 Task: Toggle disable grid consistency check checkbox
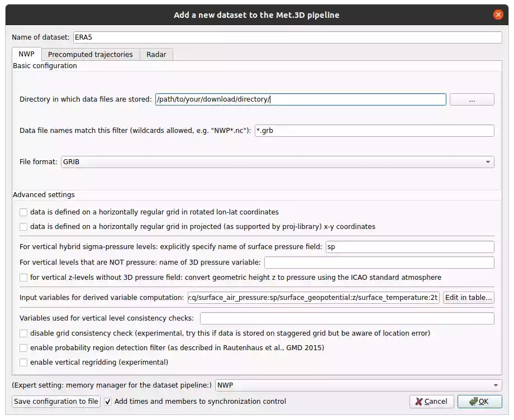coord(23,333)
